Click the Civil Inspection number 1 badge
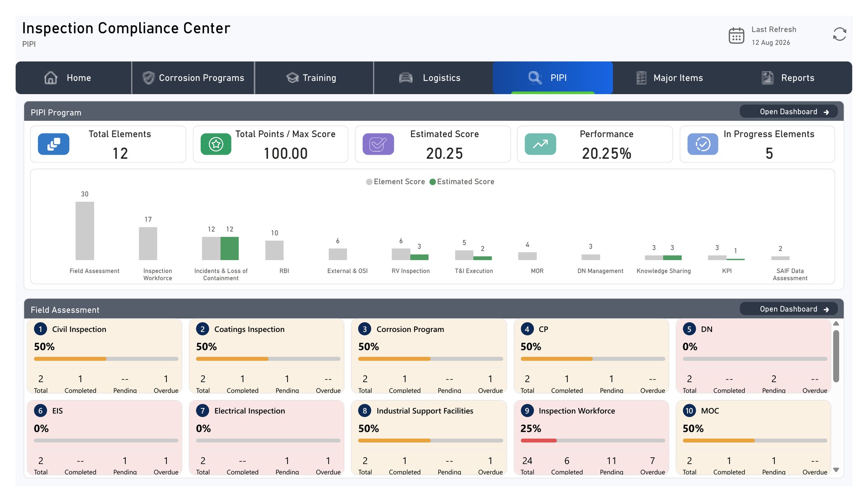868x502 pixels. 40,329
